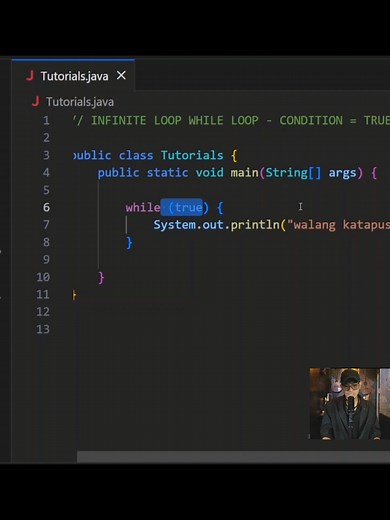390x520 pixels.
Task: Click 'System' on line 7
Action: 174,225
